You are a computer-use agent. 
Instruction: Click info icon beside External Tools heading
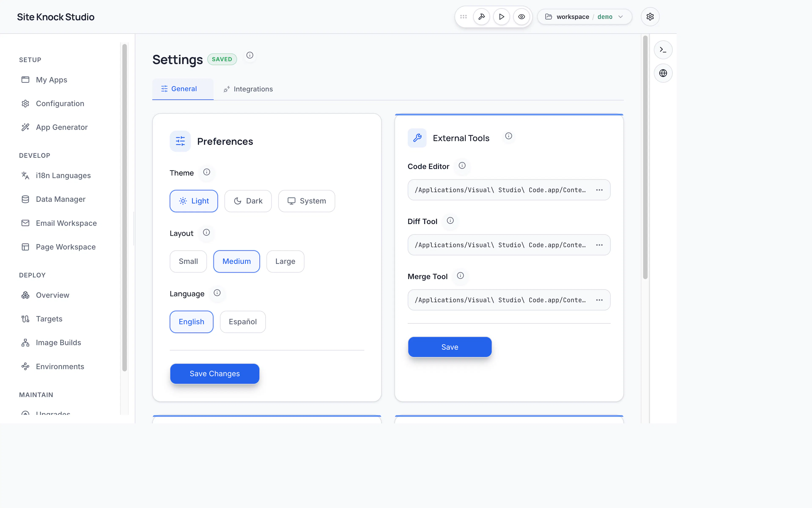pos(509,136)
